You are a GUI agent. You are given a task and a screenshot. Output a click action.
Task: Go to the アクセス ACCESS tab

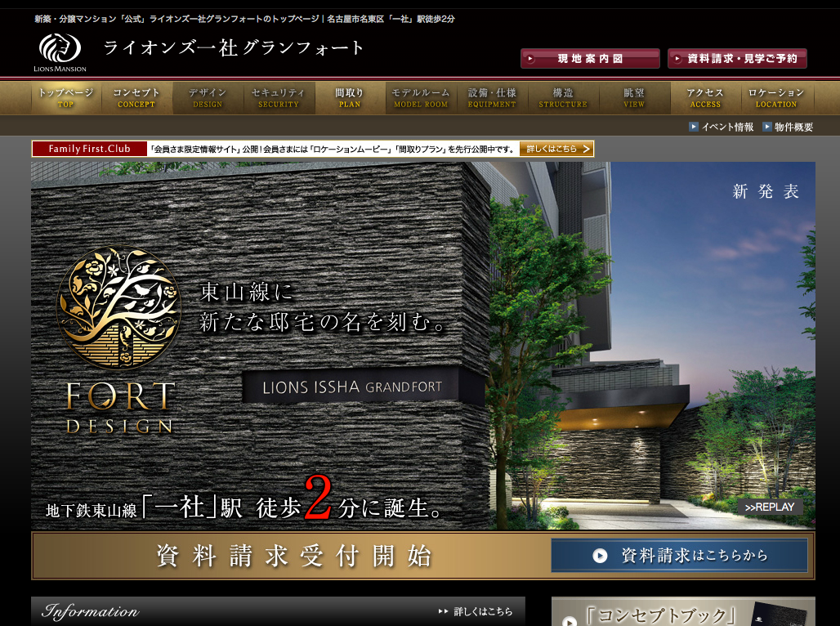705,98
